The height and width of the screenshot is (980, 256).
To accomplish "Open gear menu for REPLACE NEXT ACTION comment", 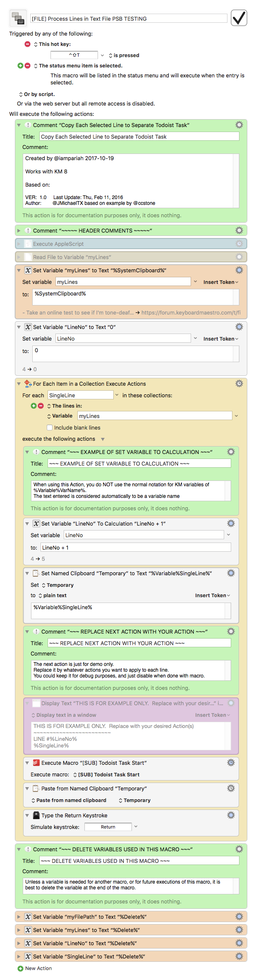I will point(231,632).
